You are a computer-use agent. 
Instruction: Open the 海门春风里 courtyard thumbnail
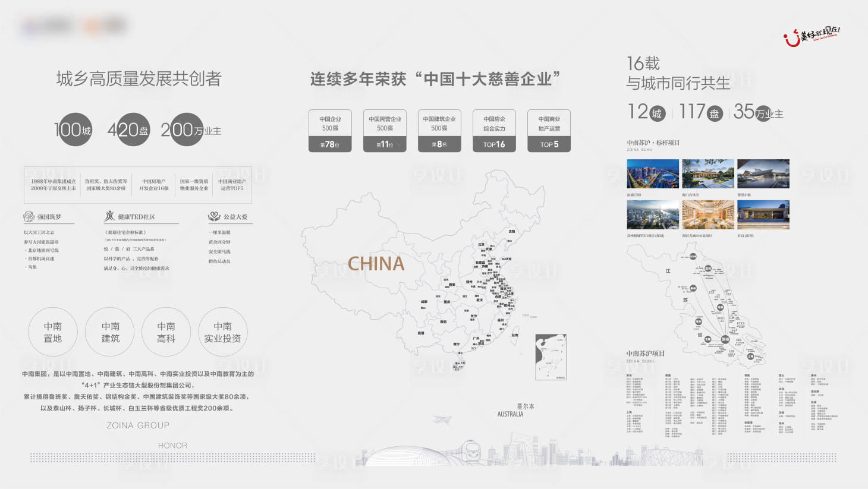tap(708, 174)
